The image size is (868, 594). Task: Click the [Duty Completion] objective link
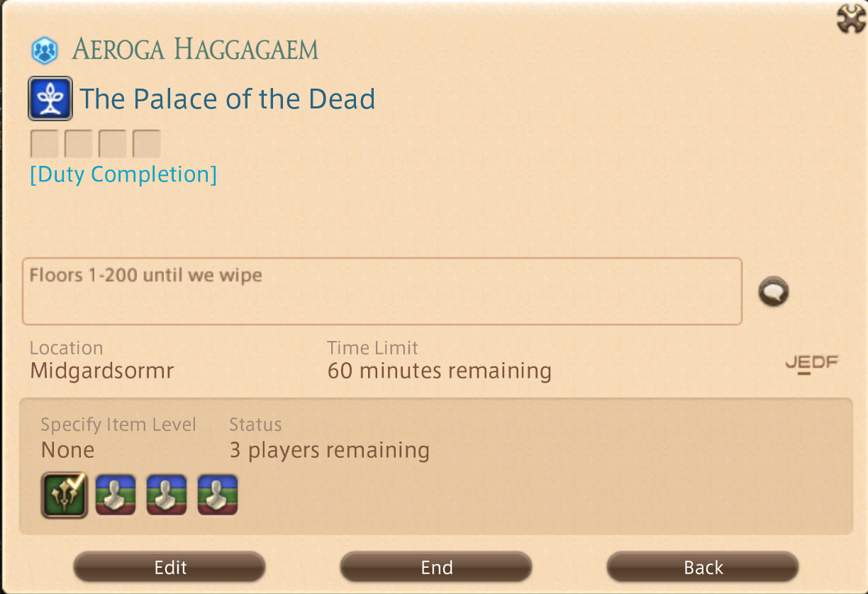pos(123,174)
